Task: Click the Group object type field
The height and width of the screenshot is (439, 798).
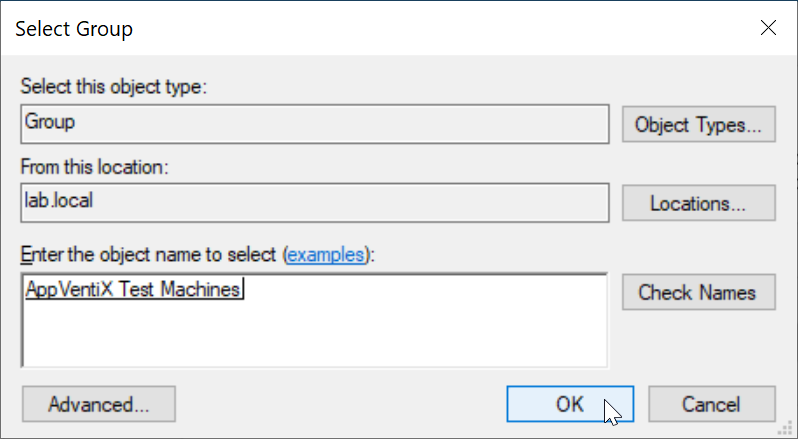Action: coord(315,124)
